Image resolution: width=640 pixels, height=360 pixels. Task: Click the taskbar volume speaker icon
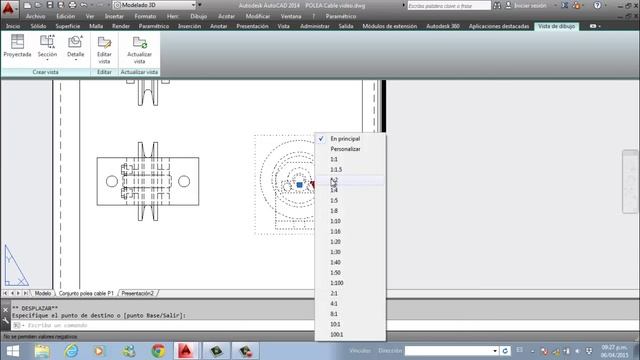577,351
